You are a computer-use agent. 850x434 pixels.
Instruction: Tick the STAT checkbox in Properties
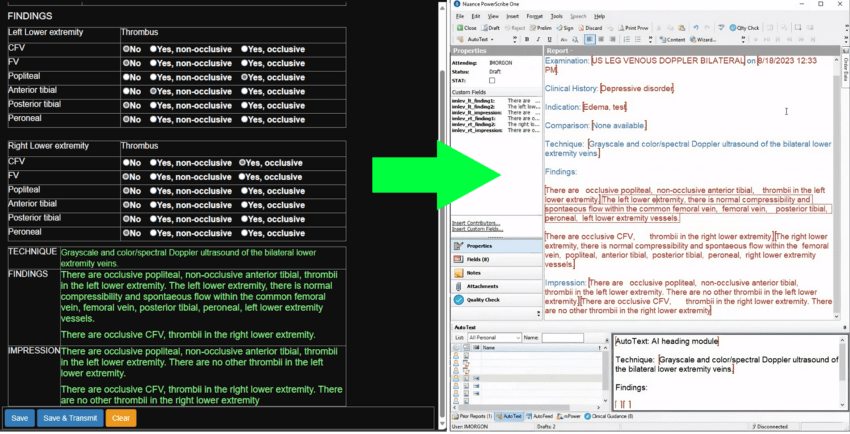point(492,81)
